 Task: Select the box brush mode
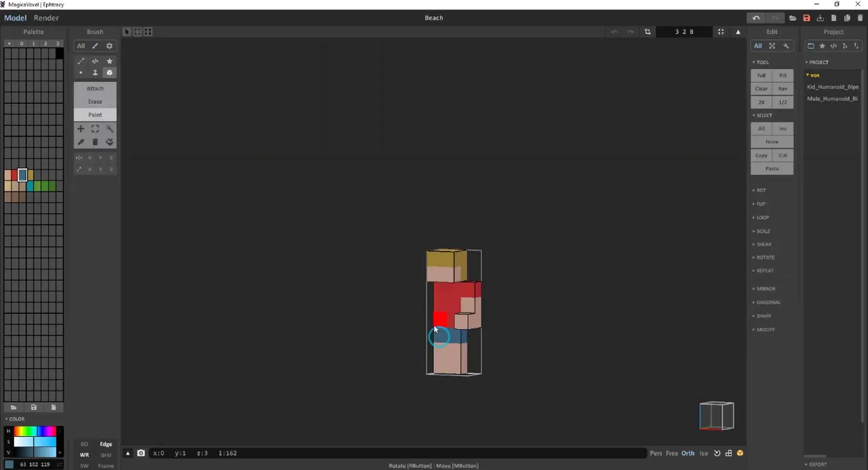(109, 73)
